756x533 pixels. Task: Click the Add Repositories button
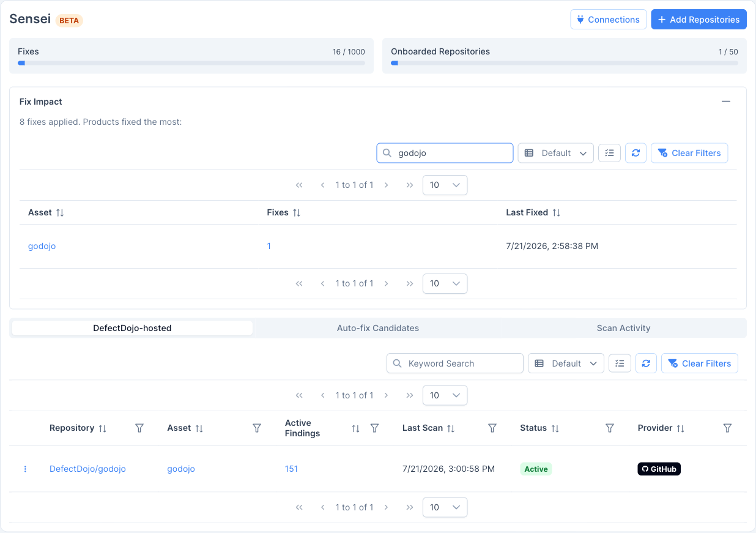(x=699, y=20)
